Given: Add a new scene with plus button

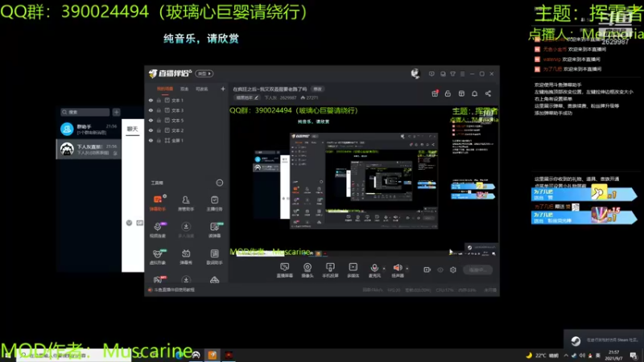Looking at the screenshot, I should [x=223, y=88].
